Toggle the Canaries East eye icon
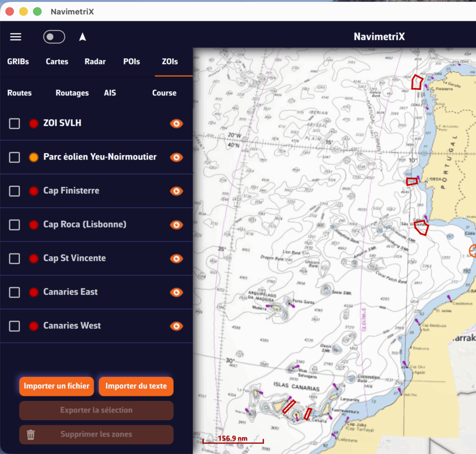 (176, 292)
